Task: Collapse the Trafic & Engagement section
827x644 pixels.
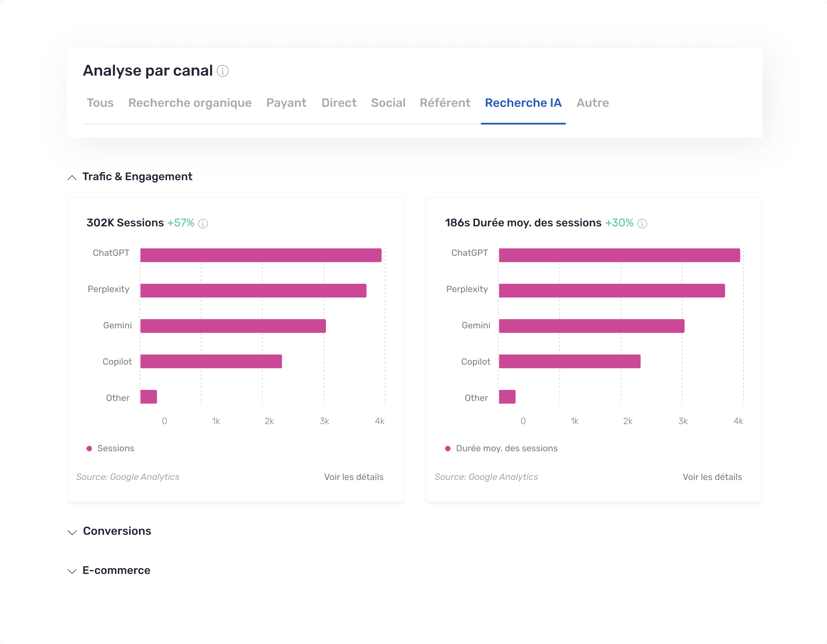Action: [x=72, y=177]
